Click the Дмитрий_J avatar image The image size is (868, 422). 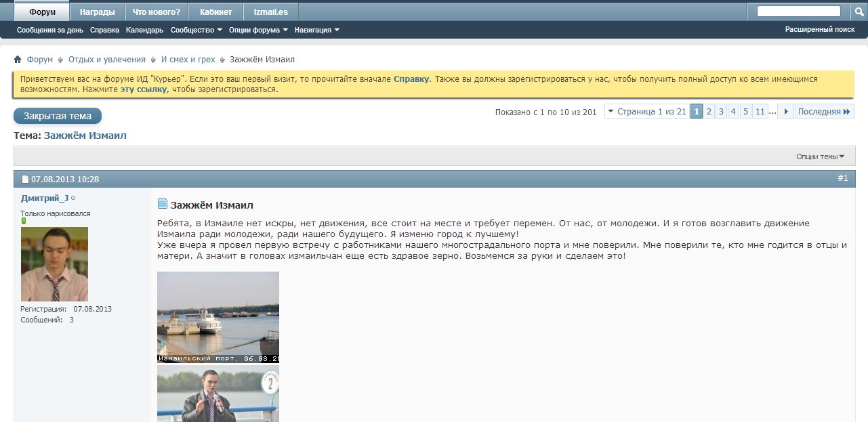click(x=54, y=264)
